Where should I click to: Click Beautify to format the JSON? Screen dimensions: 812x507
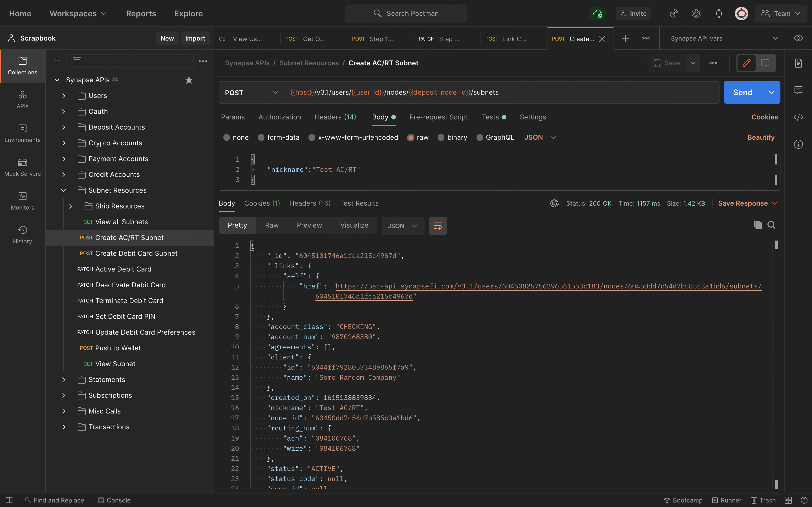pyautogui.click(x=761, y=137)
